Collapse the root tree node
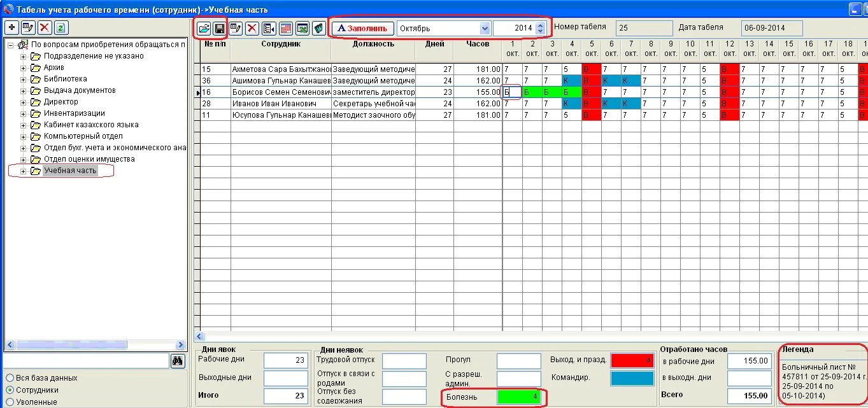 click(10, 45)
